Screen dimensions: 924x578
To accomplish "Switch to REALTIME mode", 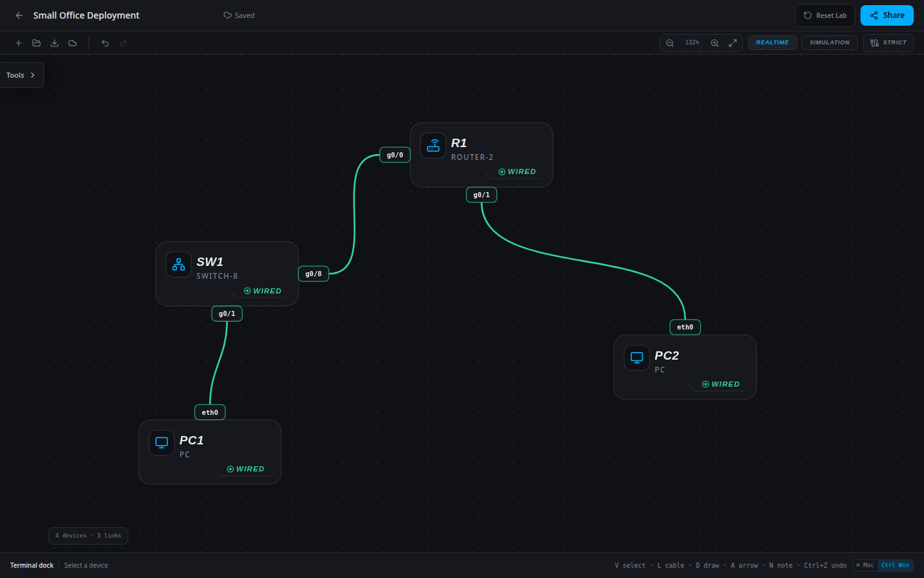I will [x=773, y=42].
